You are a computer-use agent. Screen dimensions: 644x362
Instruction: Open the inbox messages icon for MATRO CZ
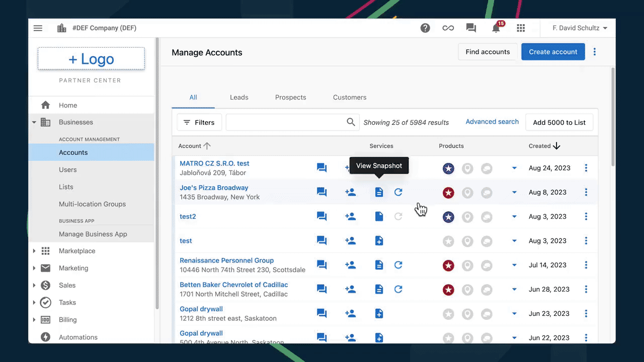coord(321,167)
